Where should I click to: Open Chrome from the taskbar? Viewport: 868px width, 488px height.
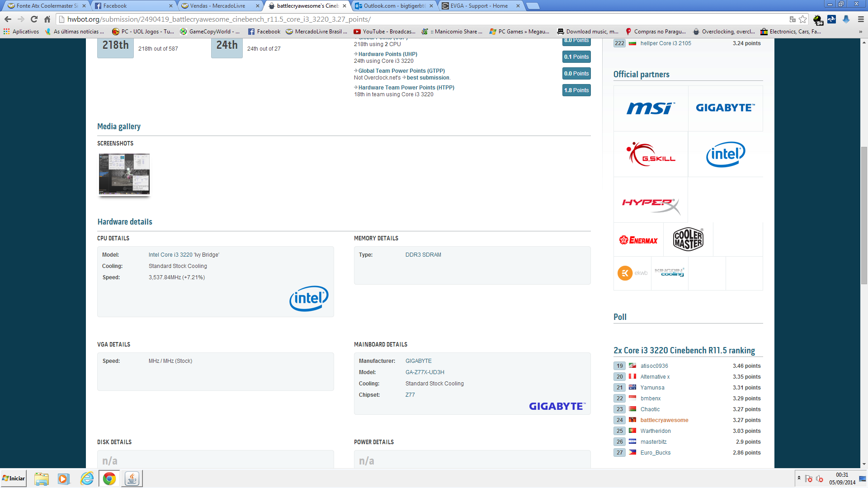[x=109, y=479]
